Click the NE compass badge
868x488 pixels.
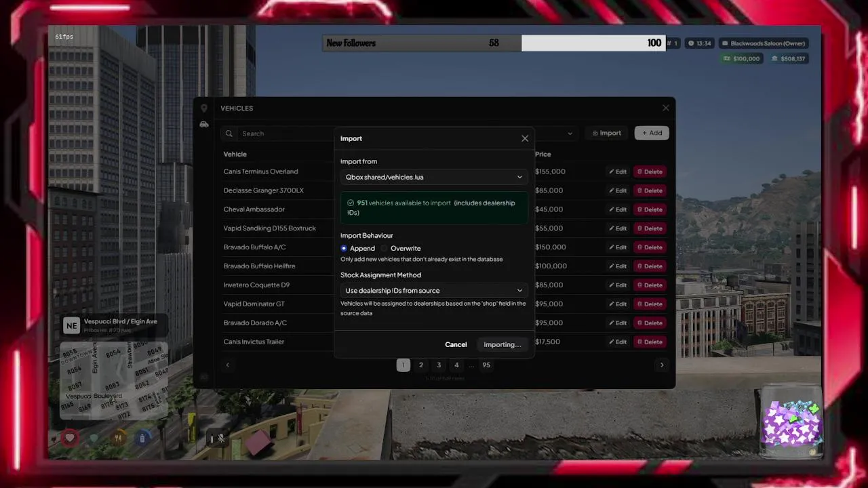(x=72, y=325)
